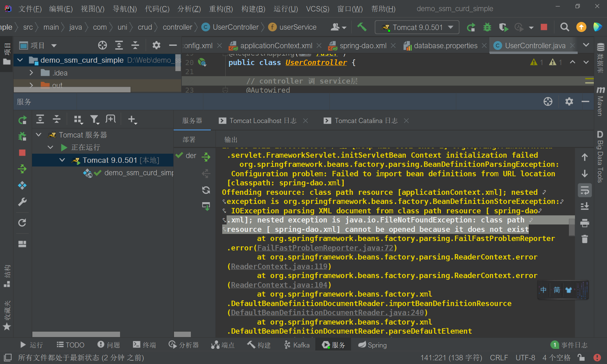Image resolution: width=607 pixels, height=364 pixels.
Task: Open 事件日志 event log
Action: click(x=569, y=345)
